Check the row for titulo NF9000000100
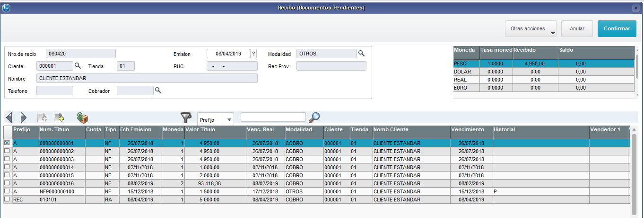This screenshot has height=218, width=644. tap(7, 191)
